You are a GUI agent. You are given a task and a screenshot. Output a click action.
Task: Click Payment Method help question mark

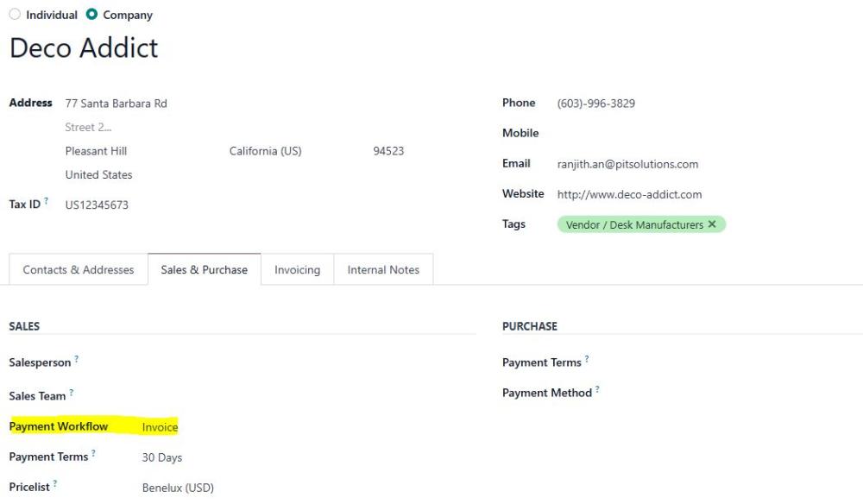pos(597,389)
